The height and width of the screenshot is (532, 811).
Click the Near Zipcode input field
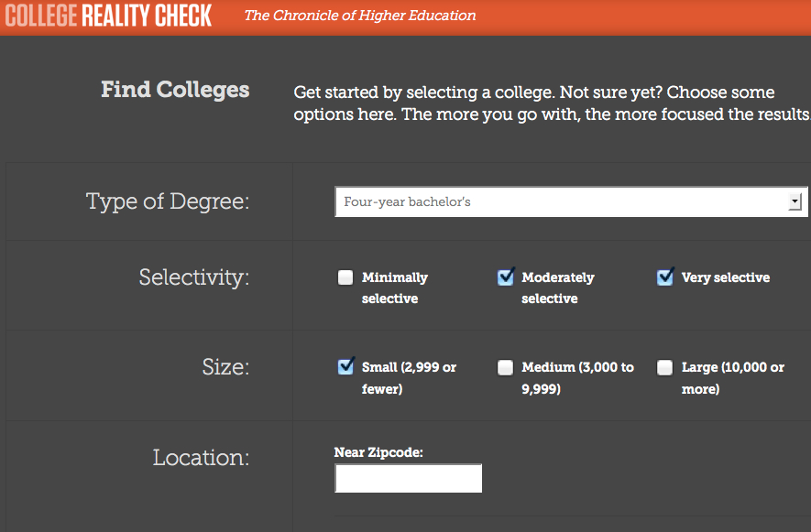click(x=408, y=478)
